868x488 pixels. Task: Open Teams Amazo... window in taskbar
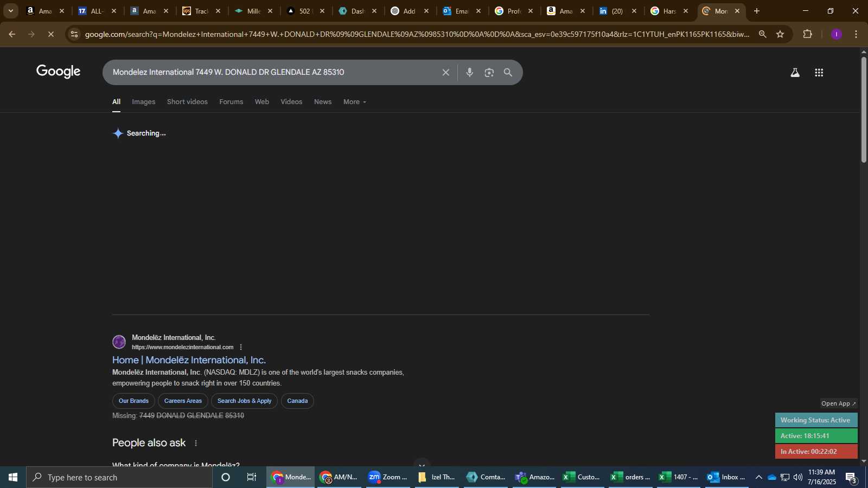pos(534,477)
